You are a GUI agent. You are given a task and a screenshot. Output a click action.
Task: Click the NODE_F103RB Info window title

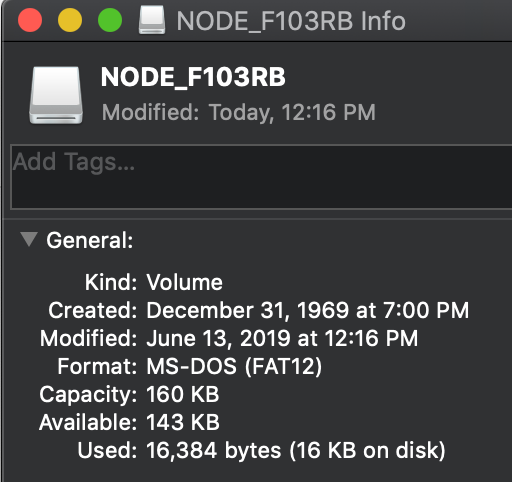click(291, 21)
